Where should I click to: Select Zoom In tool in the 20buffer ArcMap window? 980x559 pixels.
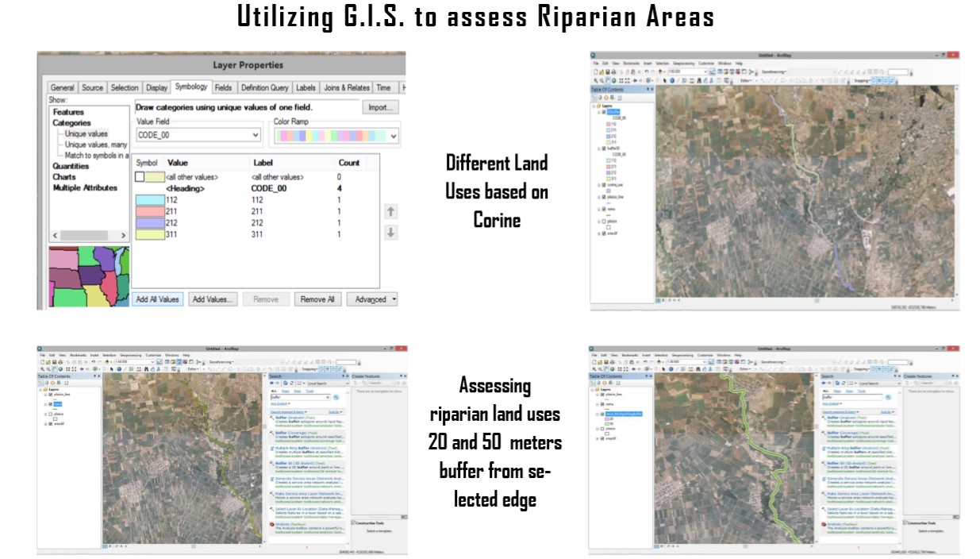pyautogui.click(x=594, y=80)
